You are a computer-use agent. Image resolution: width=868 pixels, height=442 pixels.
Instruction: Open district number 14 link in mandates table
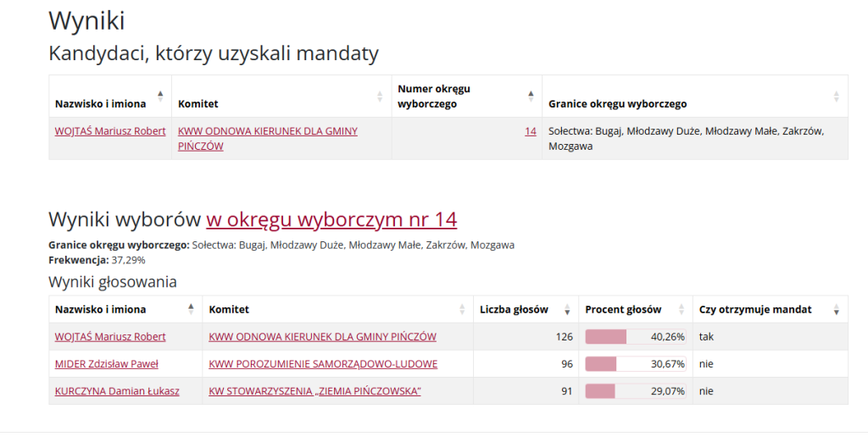tap(531, 131)
